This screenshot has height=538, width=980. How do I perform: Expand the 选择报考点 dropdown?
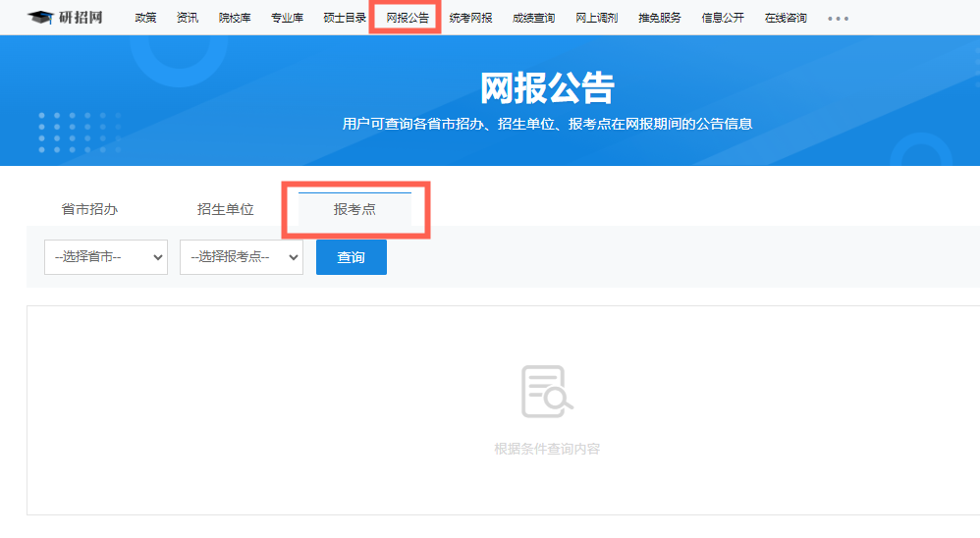242,257
